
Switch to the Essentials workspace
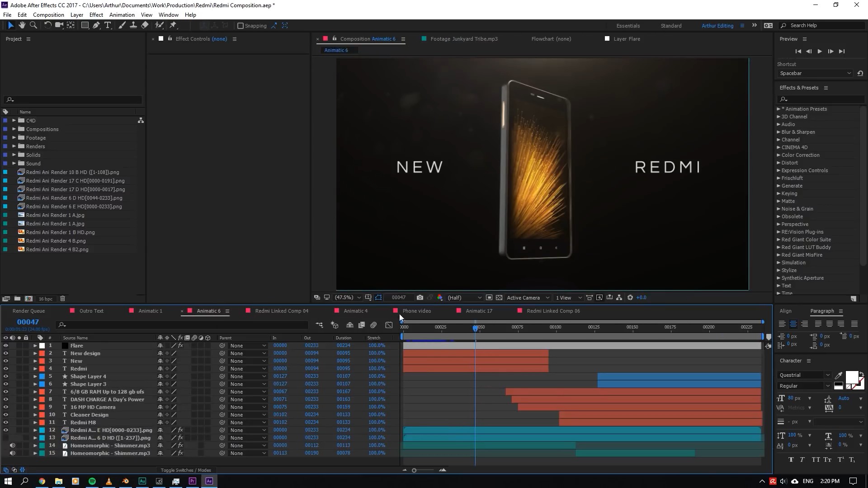click(628, 26)
